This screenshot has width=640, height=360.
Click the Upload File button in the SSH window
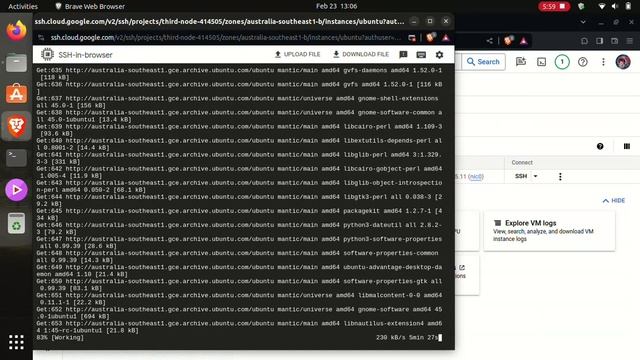click(298, 54)
